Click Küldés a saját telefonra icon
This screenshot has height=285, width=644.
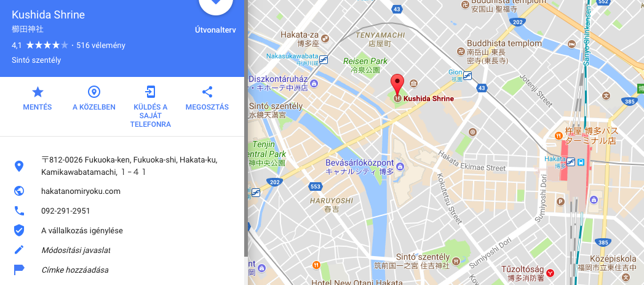click(150, 92)
